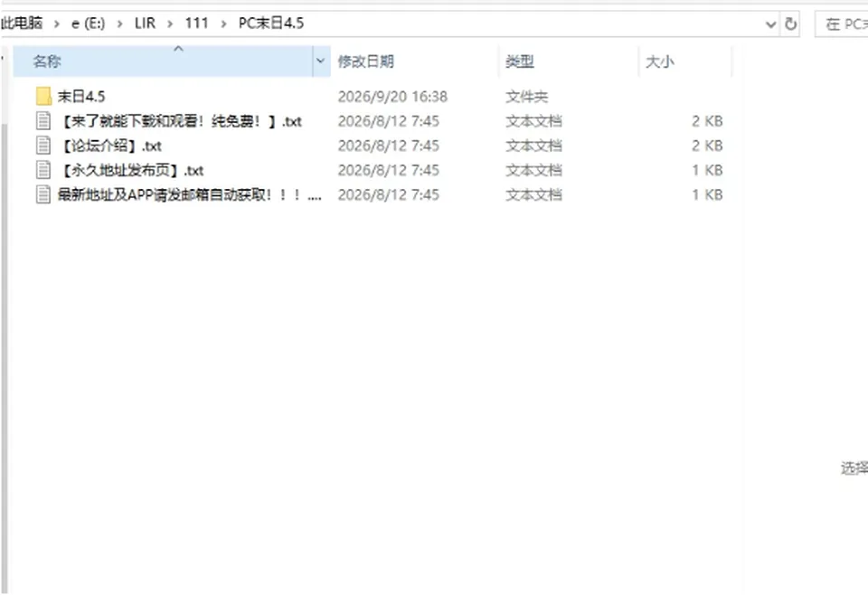This screenshot has height=595, width=868.
Task: Expand the chevron after 111 in breadcrumb
Action: pos(223,24)
